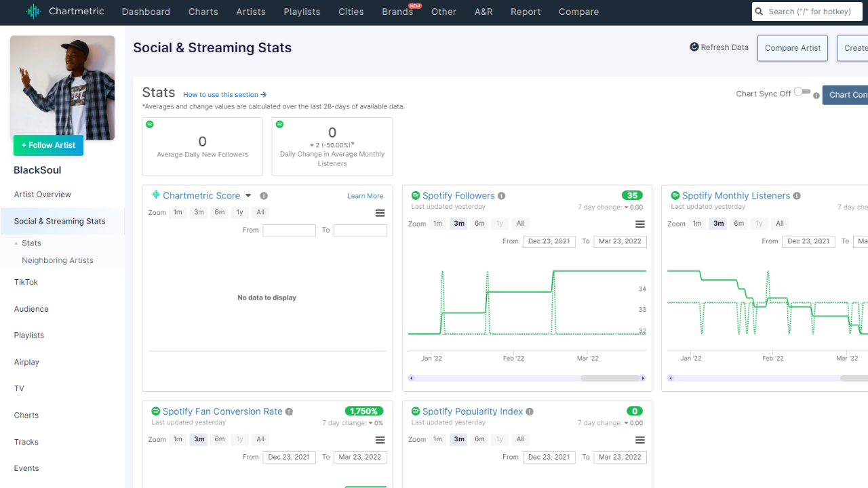This screenshot has height=488, width=868.
Task: Click the Refresh Data icon
Action: [x=694, y=47]
